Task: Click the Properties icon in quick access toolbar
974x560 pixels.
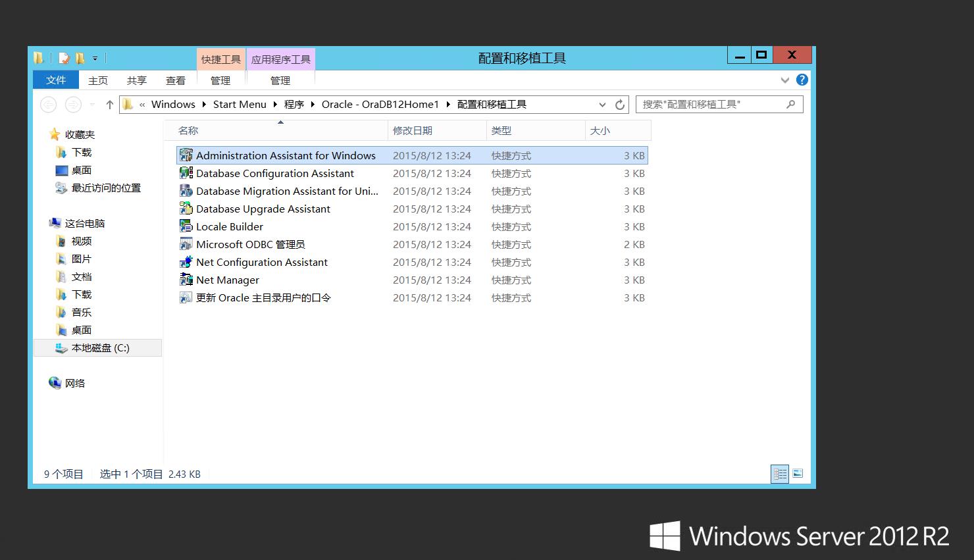Action: pyautogui.click(x=64, y=58)
